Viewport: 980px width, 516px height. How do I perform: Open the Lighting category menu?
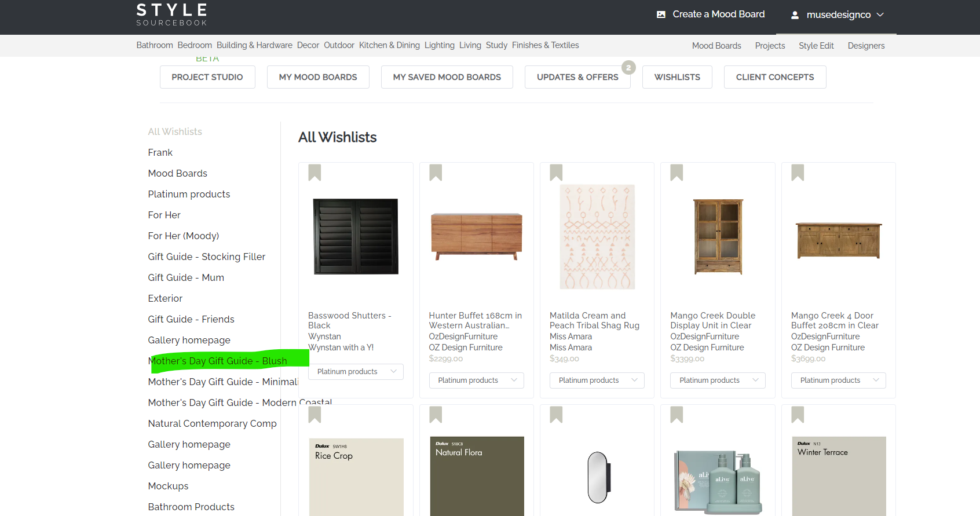pyautogui.click(x=440, y=45)
